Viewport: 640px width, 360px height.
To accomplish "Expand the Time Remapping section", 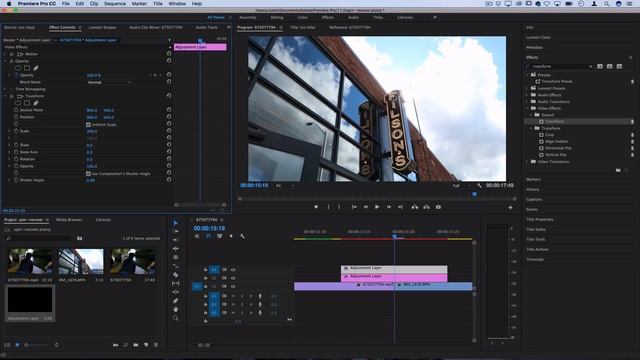I will click(x=5, y=89).
